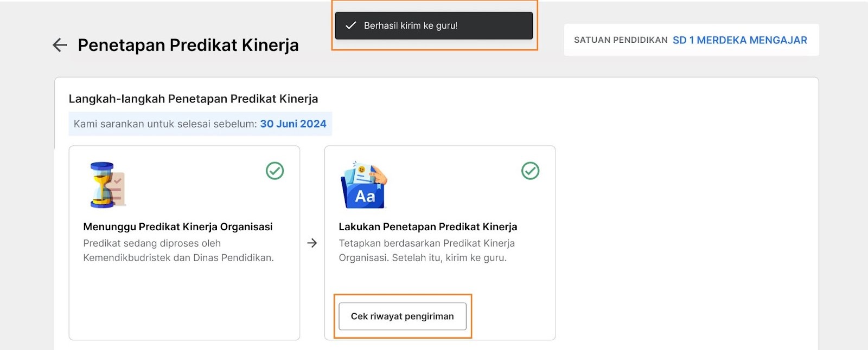
Task: Click the checkmark icon in the success toast
Action: pyautogui.click(x=351, y=25)
